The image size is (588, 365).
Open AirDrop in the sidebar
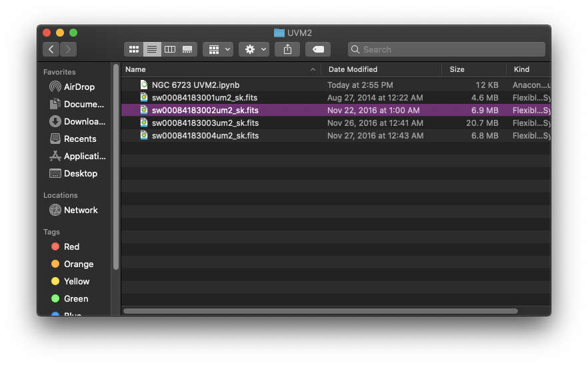click(73, 87)
